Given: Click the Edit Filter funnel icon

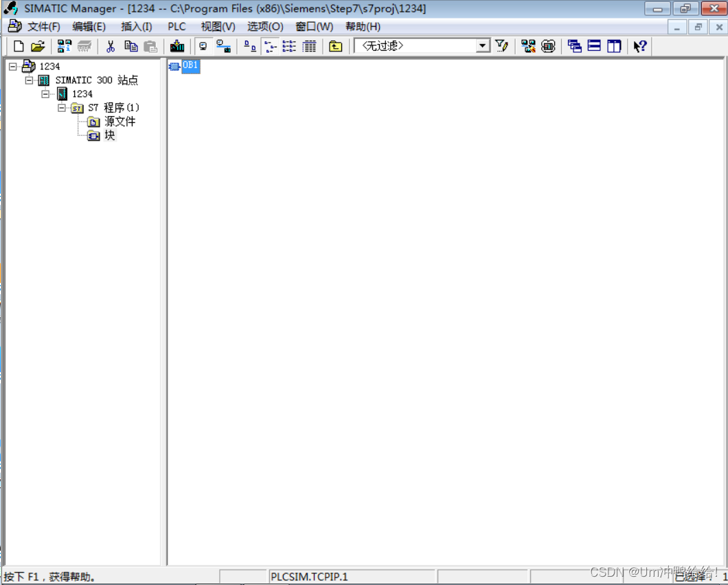Looking at the screenshot, I should tap(501, 46).
